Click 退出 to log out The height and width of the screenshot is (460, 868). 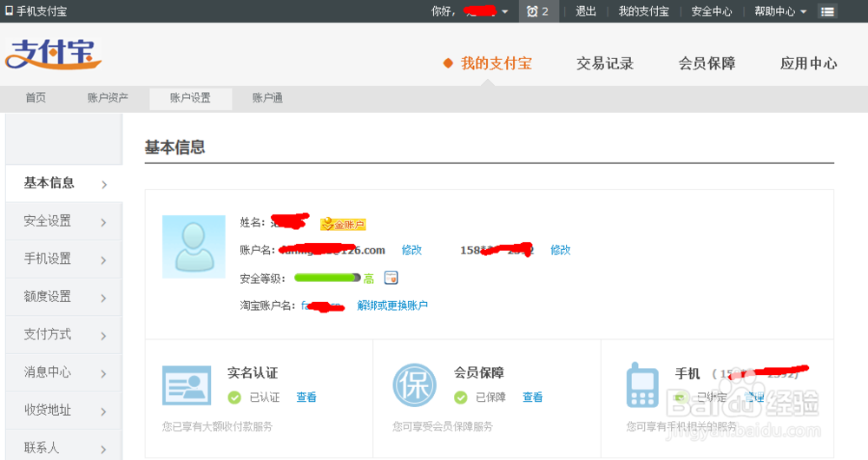point(586,11)
